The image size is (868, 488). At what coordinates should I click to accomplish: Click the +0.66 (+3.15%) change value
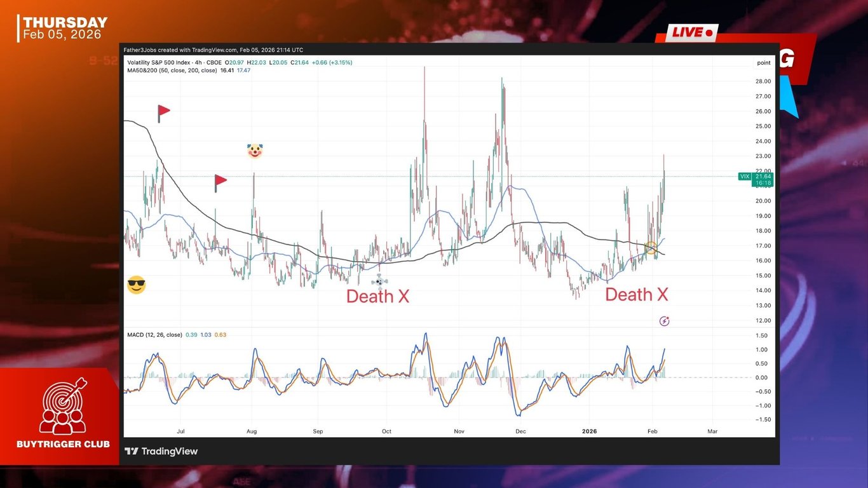click(331, 62)
